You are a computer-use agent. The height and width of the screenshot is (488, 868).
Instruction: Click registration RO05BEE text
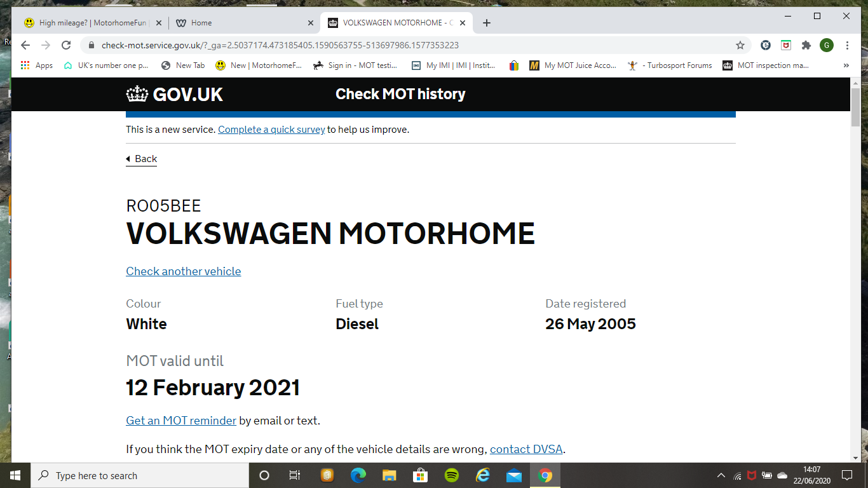pos(163,206)
